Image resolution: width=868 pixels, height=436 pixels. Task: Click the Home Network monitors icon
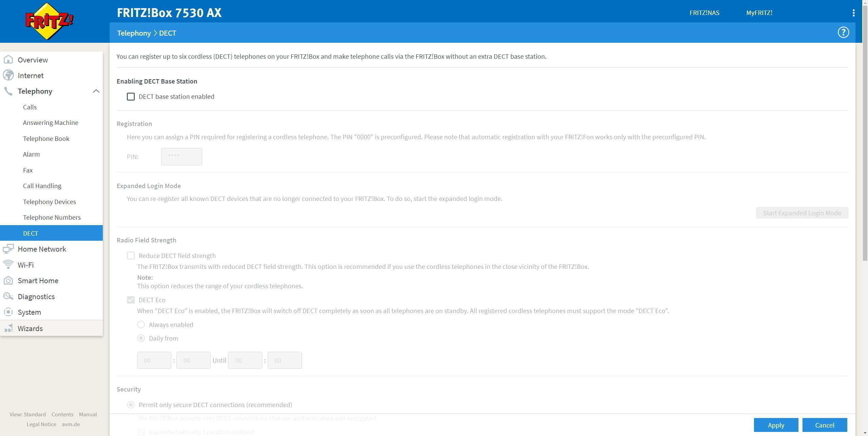[x=8, y=249]
